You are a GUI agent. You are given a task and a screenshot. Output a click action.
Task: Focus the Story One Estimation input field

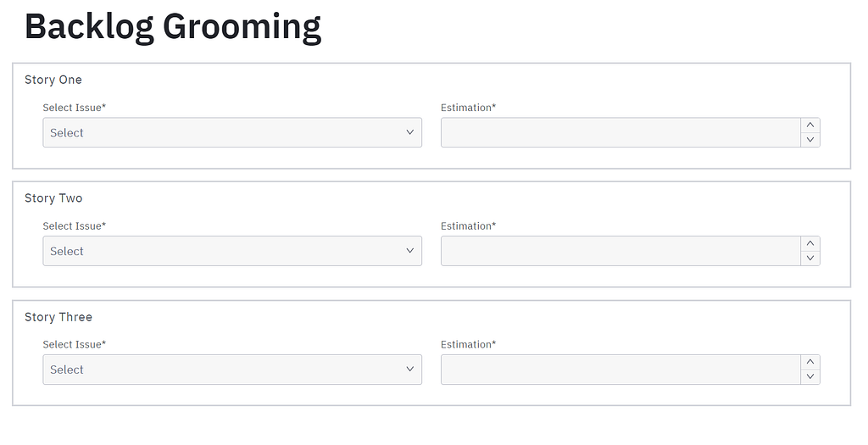coord(620,132)
